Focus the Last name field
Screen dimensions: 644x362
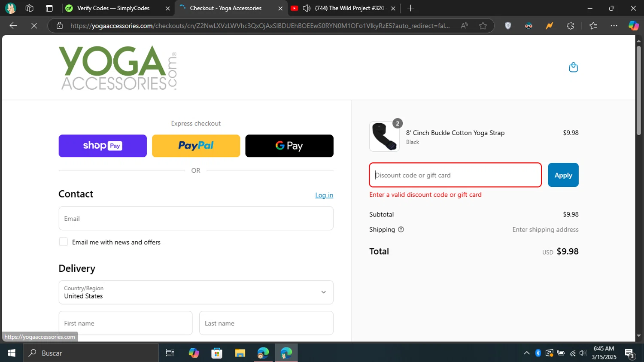click(266, 323)
